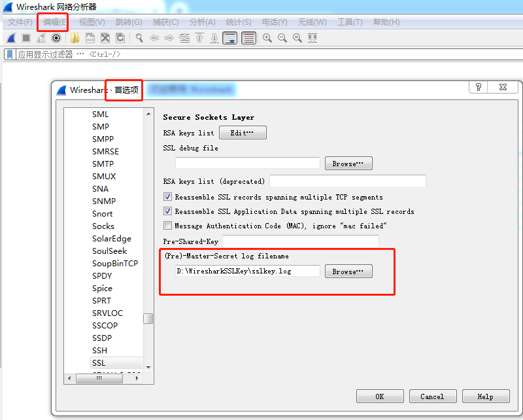Jump to last packet icon

(x=214, y=38)
